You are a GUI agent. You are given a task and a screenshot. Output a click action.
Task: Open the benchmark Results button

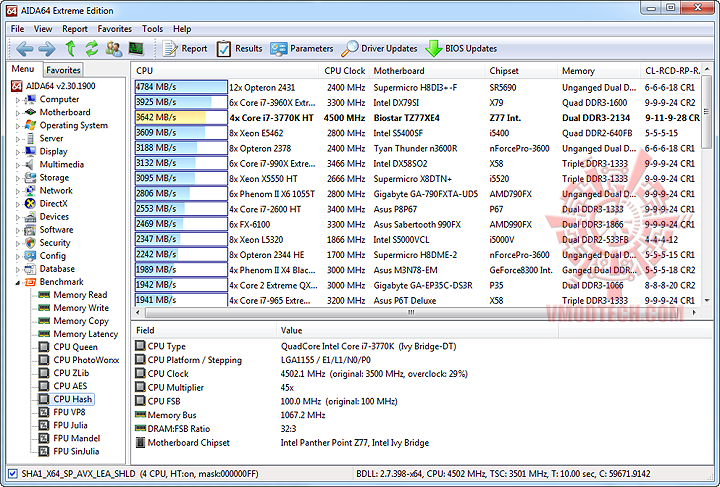click(239, 49)
